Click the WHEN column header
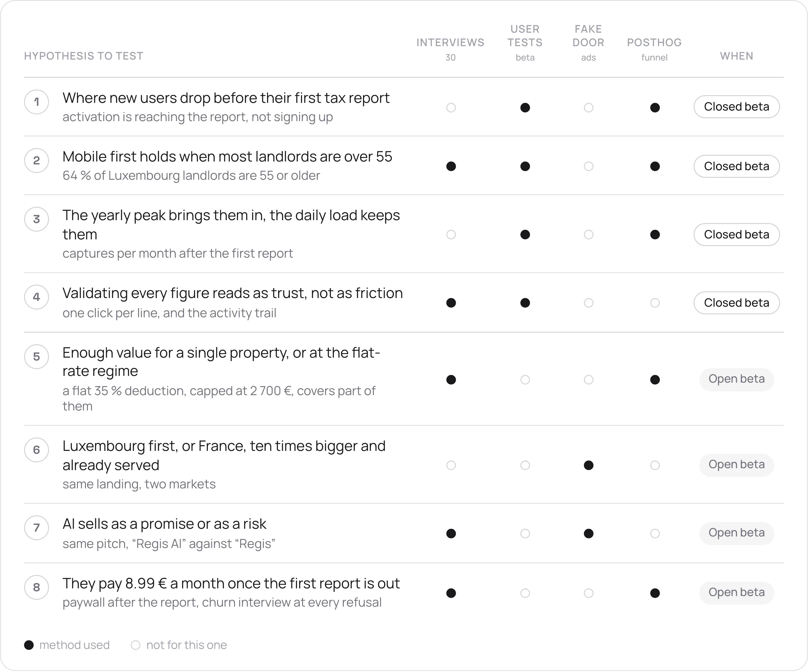The image size is (808, 672). pos(736,56)
